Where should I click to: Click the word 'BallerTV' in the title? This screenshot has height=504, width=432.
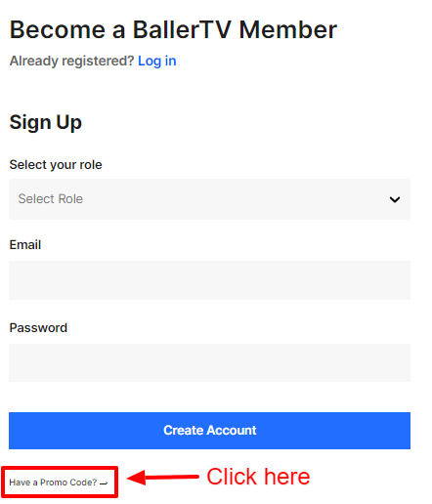pos(182,29)
